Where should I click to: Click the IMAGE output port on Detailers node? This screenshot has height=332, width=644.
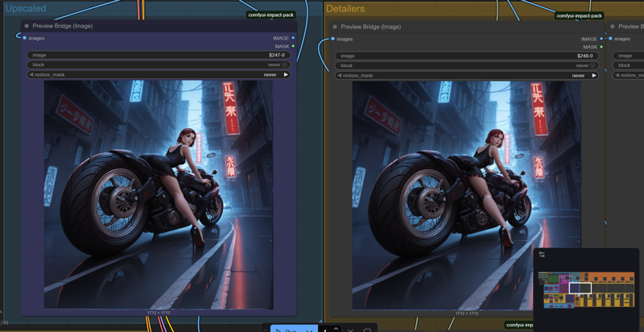(601, 39)
